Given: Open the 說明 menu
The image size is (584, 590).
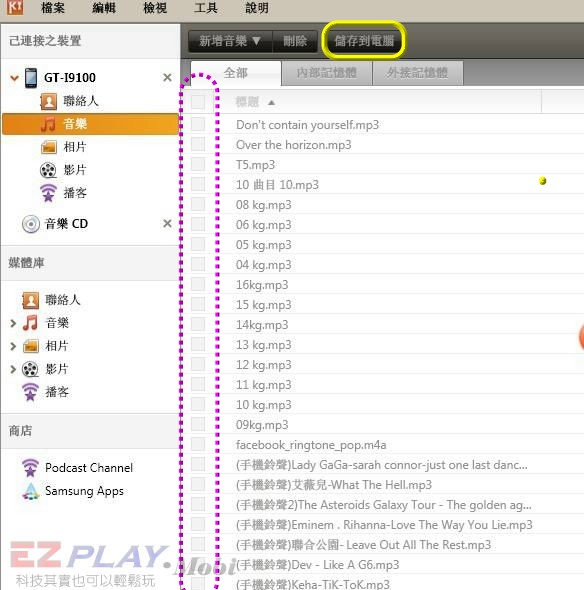Looking at the screenshot, I should click(257, 8).
